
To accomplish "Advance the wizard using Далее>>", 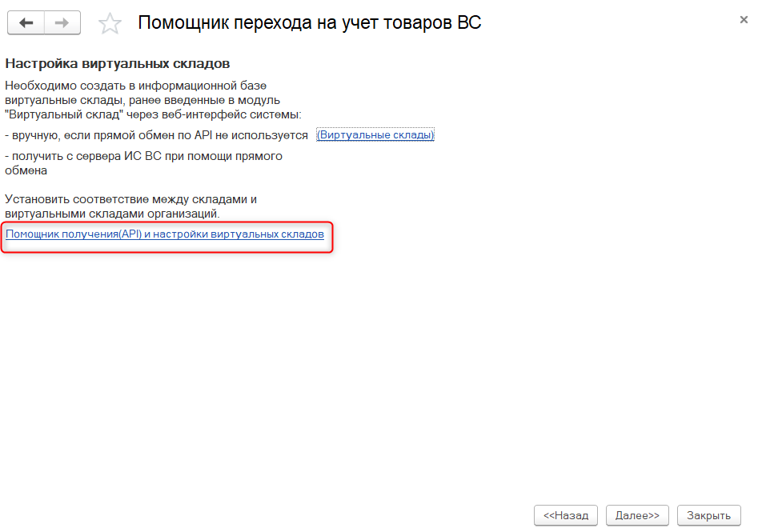I will [x=637, y=515].
